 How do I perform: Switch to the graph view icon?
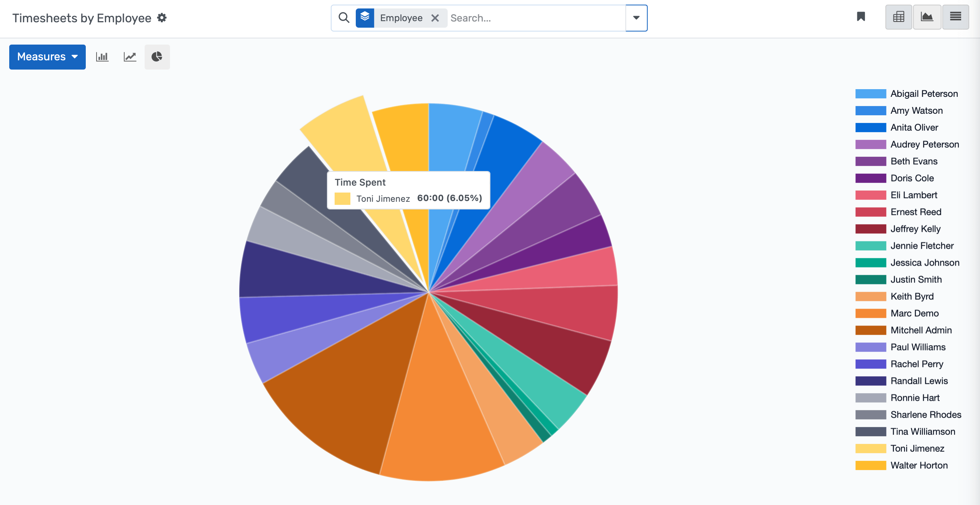(927, 17)
